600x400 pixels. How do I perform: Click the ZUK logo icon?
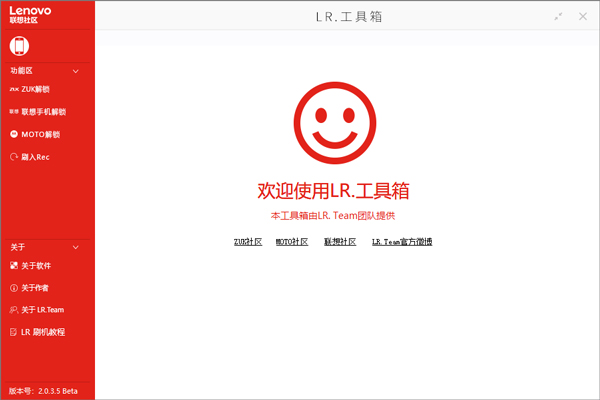14,89
